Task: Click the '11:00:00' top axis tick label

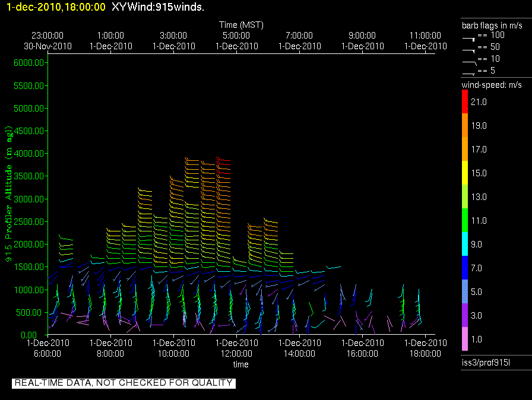Action: [x=425, y=36]
